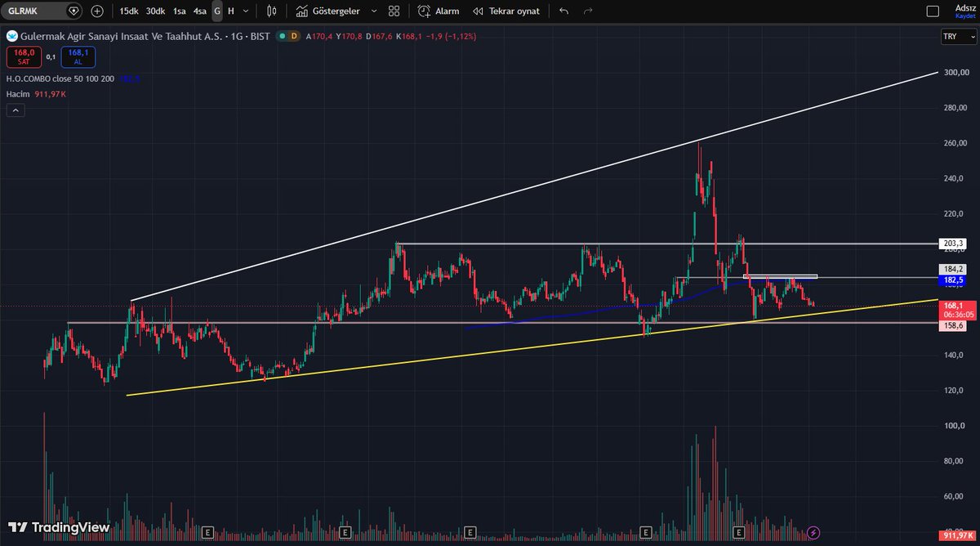Create an Alarm from the toolbar
The height and width of the screenshot is (546, 980).
(439, 11)
